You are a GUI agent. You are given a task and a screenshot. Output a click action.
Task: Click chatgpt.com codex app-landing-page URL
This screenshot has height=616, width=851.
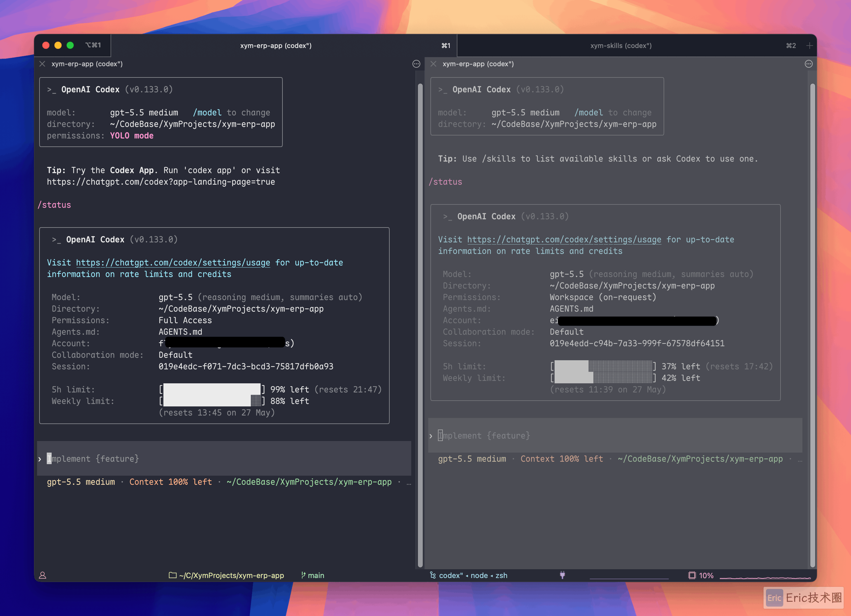pyautogui.click(x=161, y=182)
